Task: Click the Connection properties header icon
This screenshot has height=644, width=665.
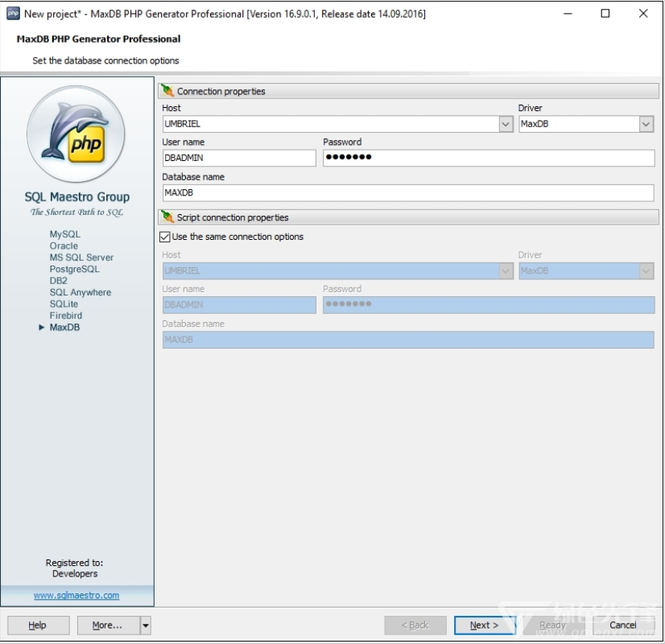Action: [x=167, y=91]
